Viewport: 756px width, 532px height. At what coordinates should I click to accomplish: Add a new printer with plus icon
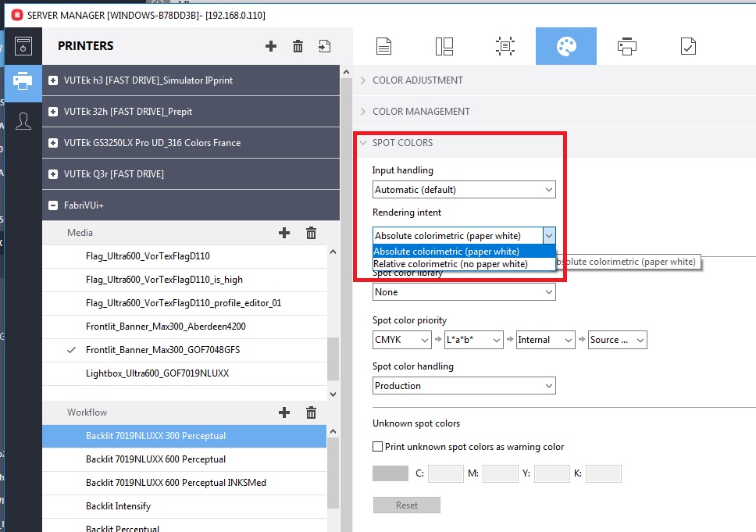[271, 46]
